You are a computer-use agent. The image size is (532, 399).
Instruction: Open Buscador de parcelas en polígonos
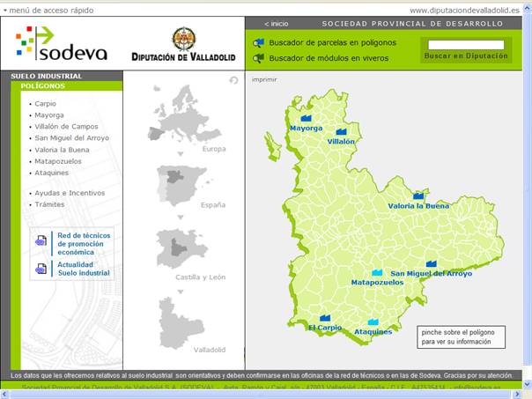coord(332,42)
